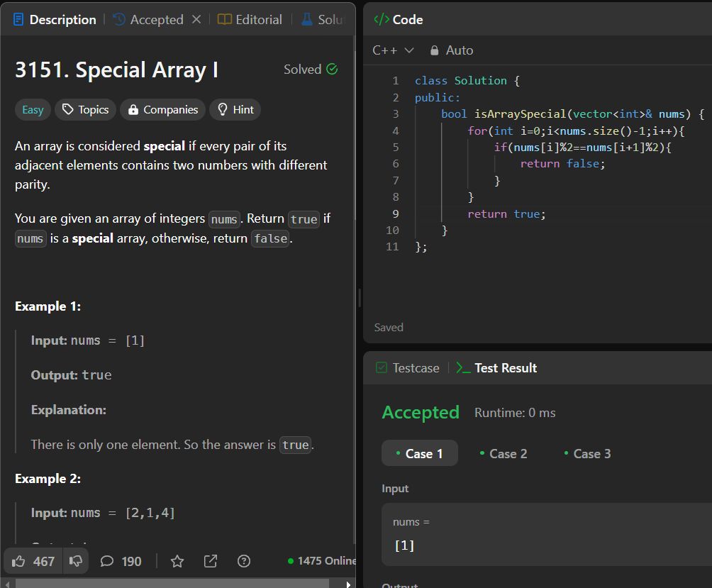The image size is (712, 588).
Task: Click the share link icon
Action: click(210, 561)
